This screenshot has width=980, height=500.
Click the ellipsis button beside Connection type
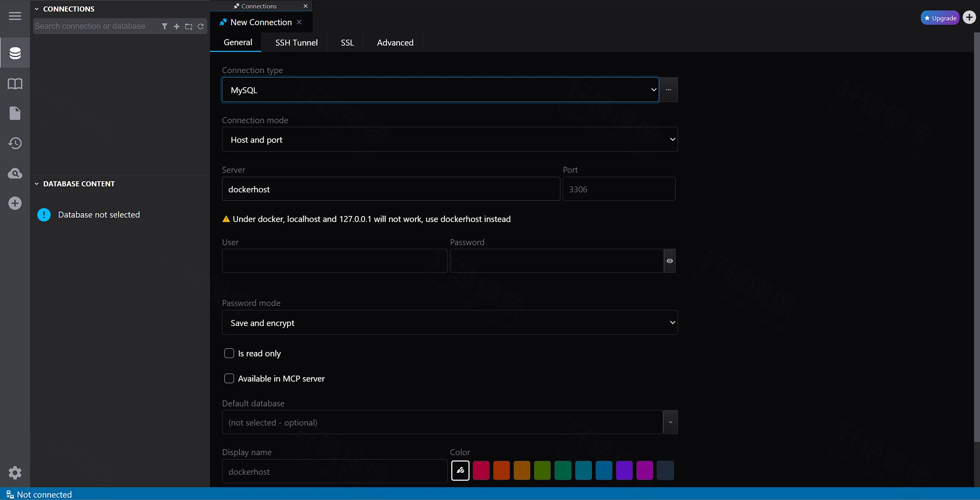click(668, 90)
